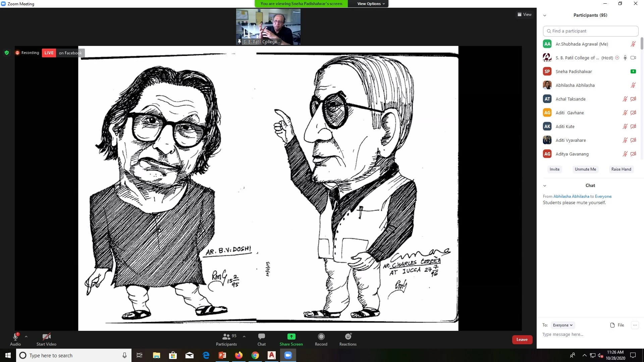Click the chat message input box
The height and width of the screenshot is (362, 644).
[590, 335]
